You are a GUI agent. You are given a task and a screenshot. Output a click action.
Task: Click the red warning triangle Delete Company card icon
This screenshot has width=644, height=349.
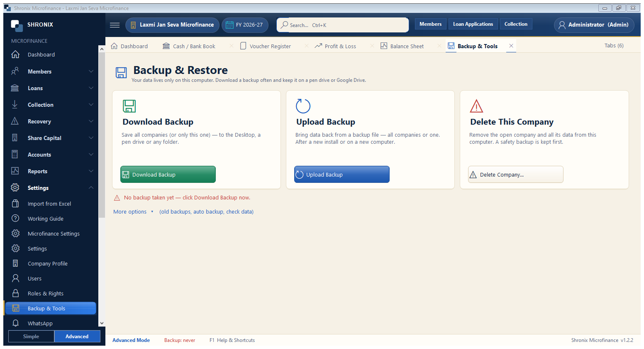pyautogui.click(x=476, y=106)
